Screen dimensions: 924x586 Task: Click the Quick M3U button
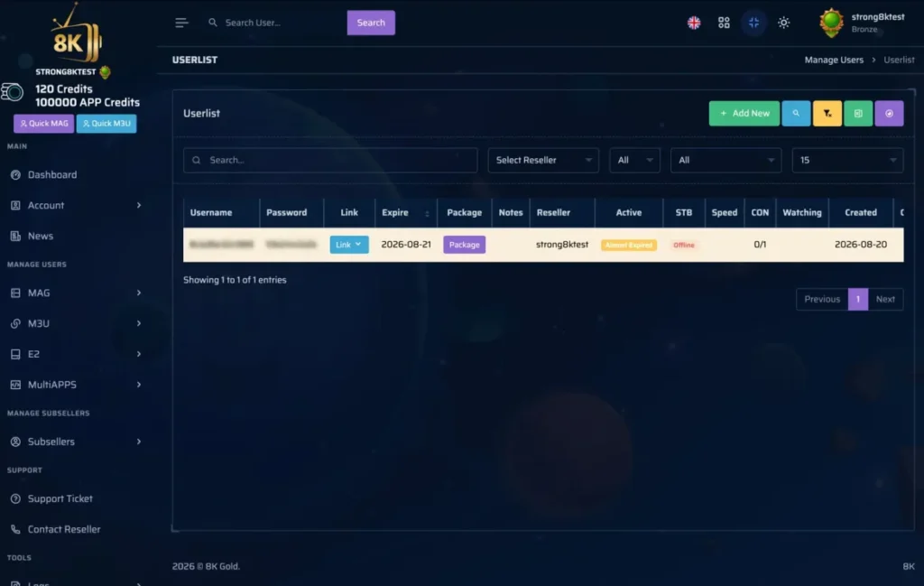coord(106,123)
